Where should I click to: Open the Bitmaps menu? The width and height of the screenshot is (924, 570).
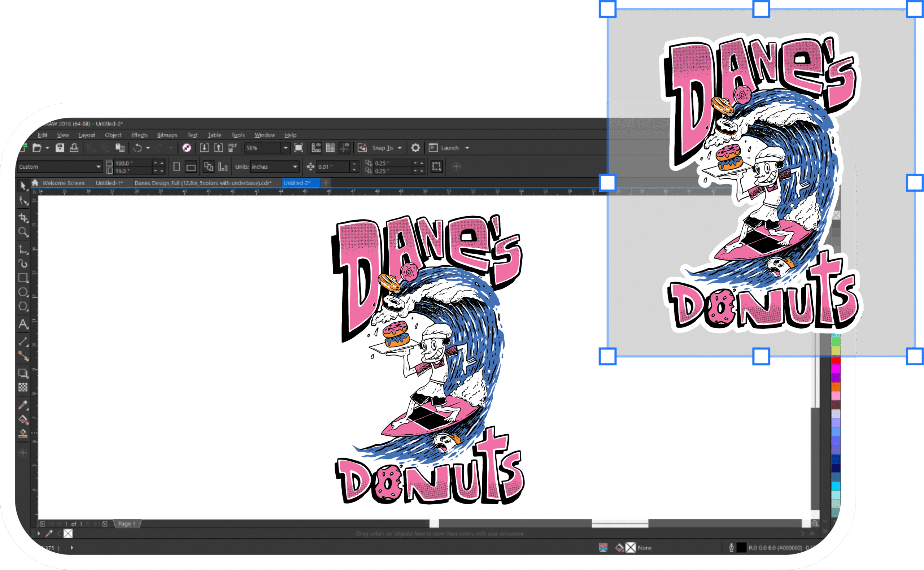click(x=167, y=135)
